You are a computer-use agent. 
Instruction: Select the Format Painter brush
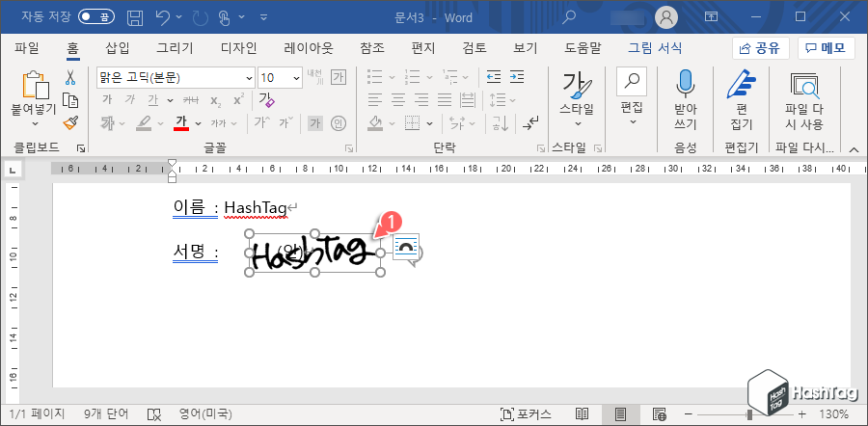click(70, 122)
